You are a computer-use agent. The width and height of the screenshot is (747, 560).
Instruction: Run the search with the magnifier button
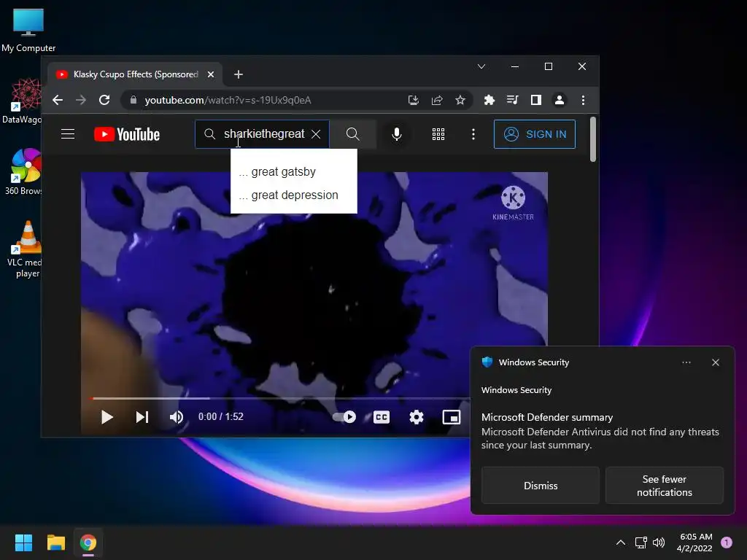click(x=352, y=134)
